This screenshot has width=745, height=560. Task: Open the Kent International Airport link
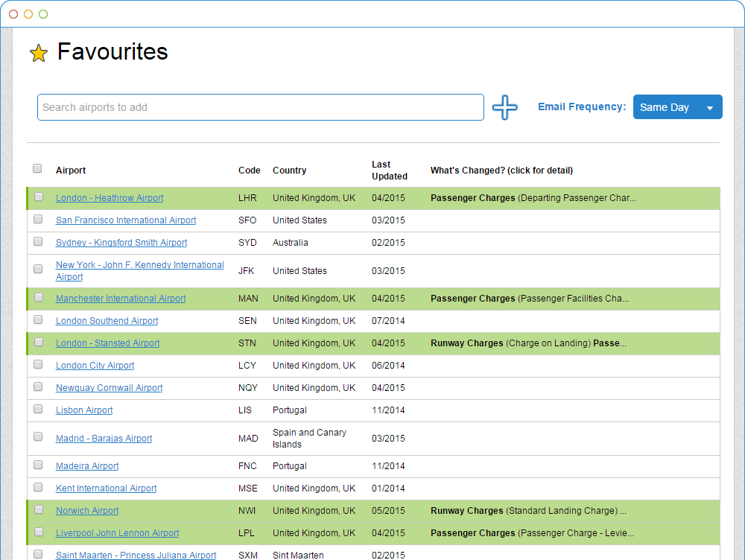pyautogui.click(x=106, y=489)
